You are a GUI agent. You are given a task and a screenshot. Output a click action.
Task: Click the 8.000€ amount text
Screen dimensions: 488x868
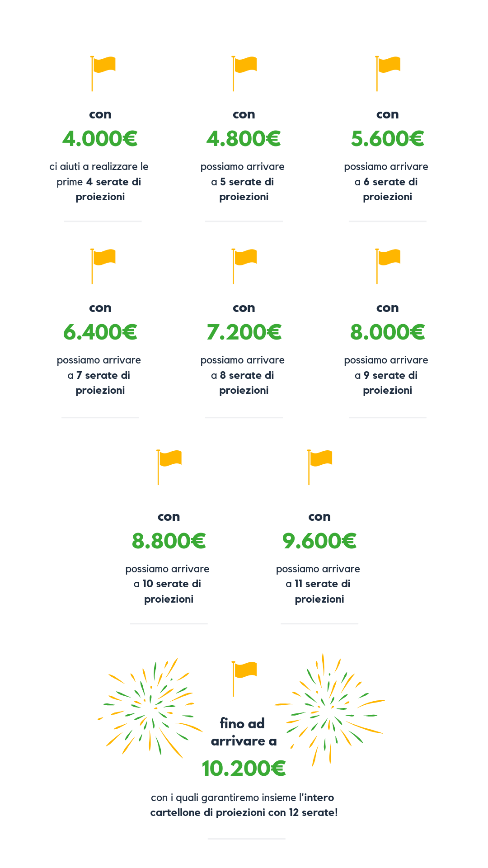(x=388, y=332)
